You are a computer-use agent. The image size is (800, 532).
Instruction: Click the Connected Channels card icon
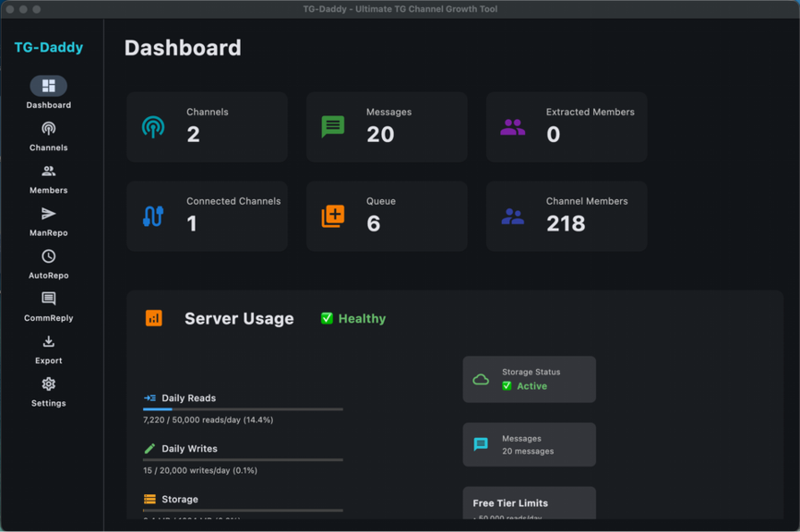[153, 217]
